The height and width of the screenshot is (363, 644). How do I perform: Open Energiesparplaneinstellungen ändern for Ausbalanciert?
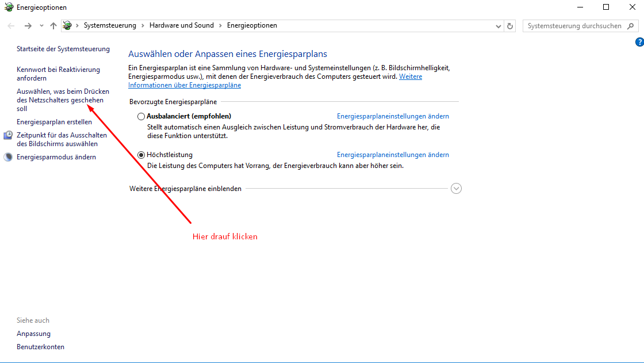coord(393,116)
